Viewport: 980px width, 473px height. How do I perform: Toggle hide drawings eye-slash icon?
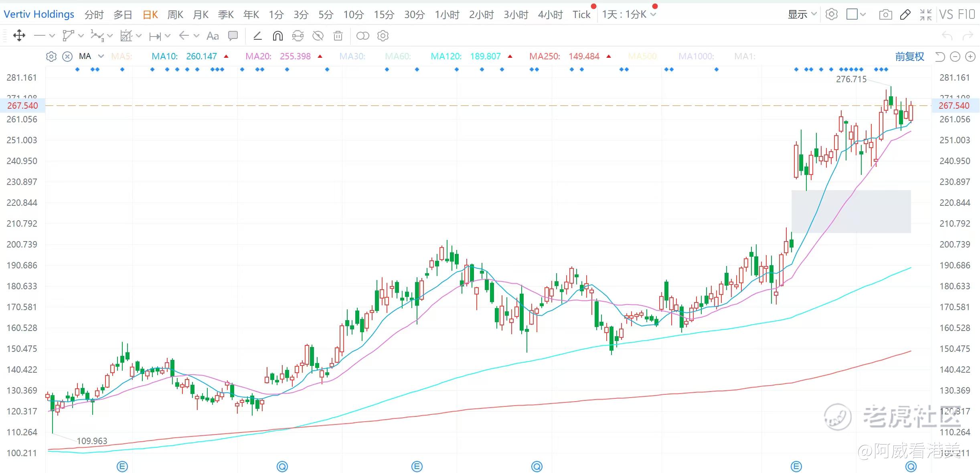pos(318,36)
